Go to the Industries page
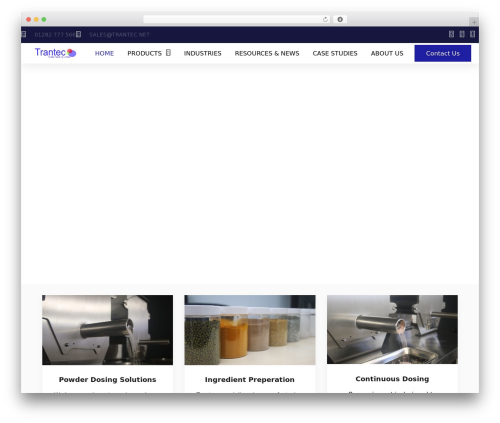500x423 pixels. (x=202, y=53)
